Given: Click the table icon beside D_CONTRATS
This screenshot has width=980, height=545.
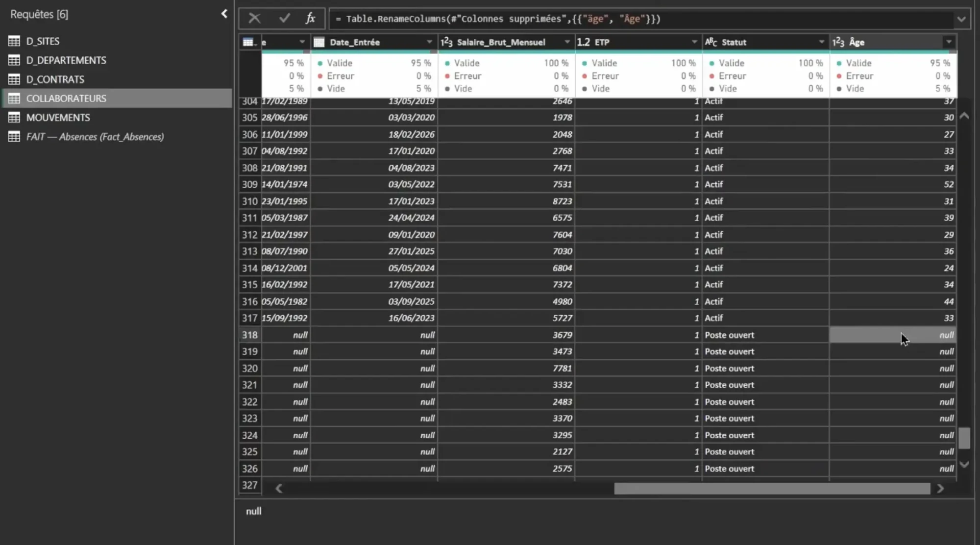Looking at the screenshot, I should [x=14, y=79].
